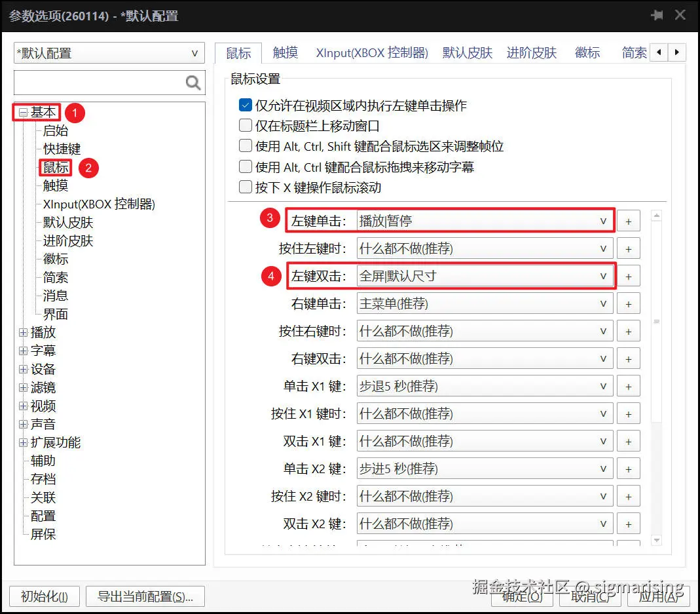Click the search magnifier icon

coord(192,82)
